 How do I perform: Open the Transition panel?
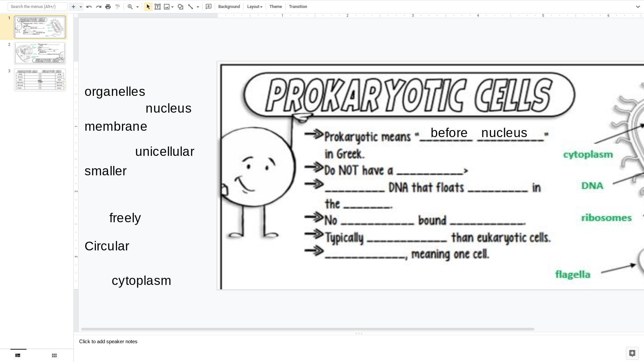point(298,7)
